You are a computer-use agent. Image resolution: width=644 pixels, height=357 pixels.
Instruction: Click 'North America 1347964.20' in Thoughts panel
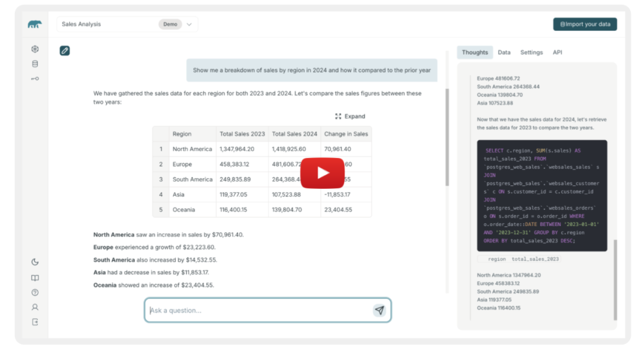tap(509, 275)
